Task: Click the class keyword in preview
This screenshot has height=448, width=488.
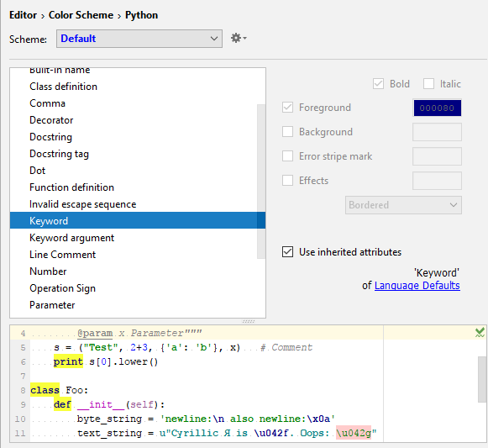Action: (x=45, y=390)
